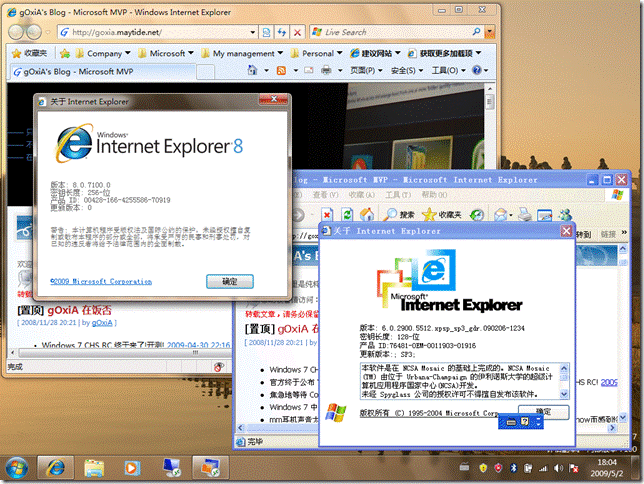This screenshot has width=644, height=484.
Task: Open Windows Explorer from the taskbar
Action: [x=94, y=468]
